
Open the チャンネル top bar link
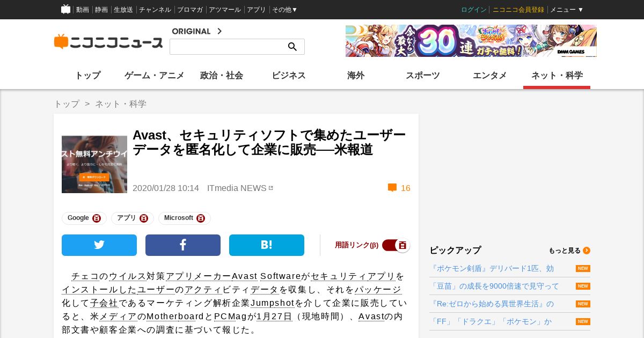[x=155, y=10]
